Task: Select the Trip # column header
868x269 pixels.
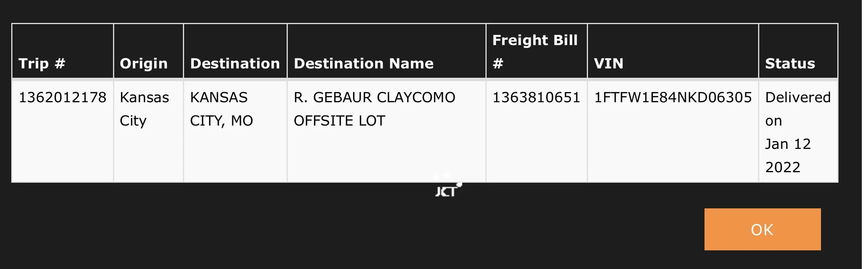Action: click(x=42, y=63)
